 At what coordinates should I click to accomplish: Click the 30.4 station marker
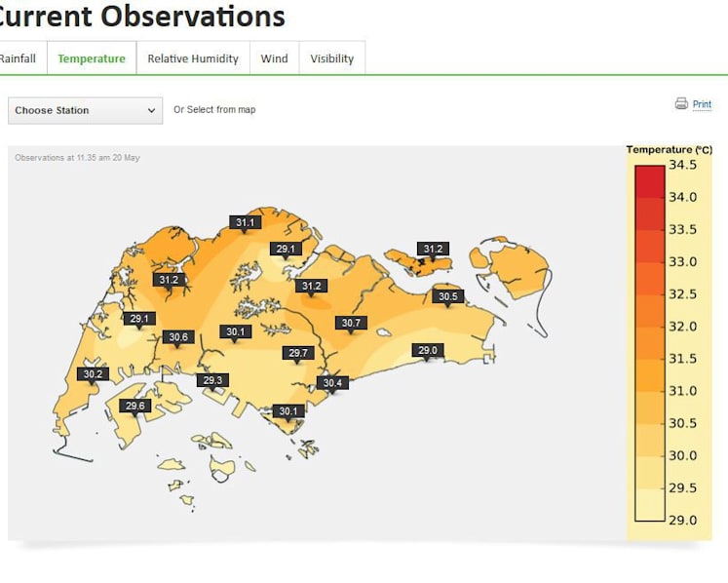point(332,383)
